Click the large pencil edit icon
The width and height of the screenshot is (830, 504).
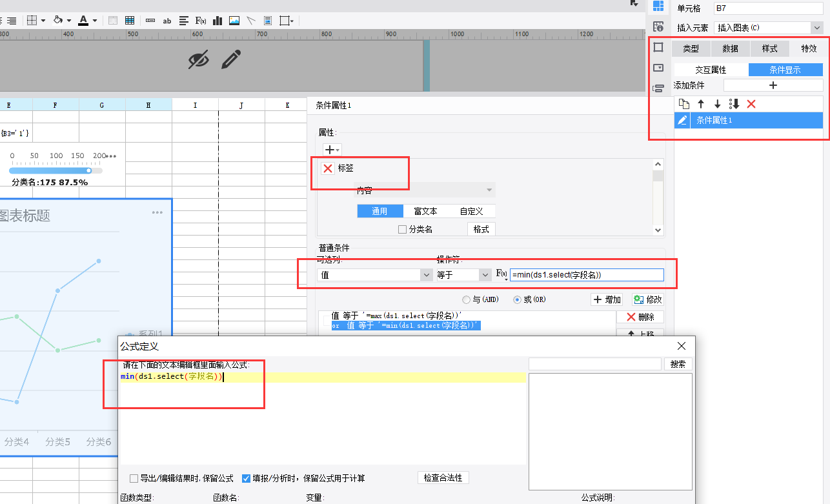point(230,60)
